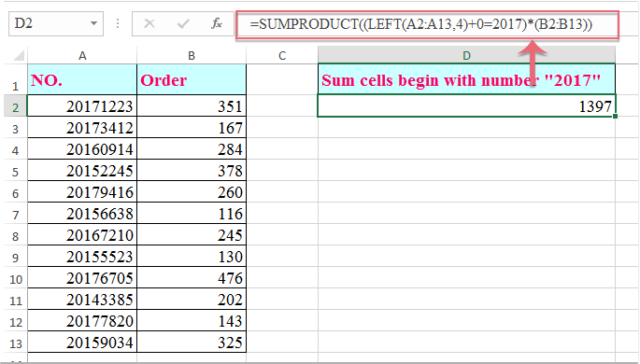Select cell with 20152245

tap(82, 171)
